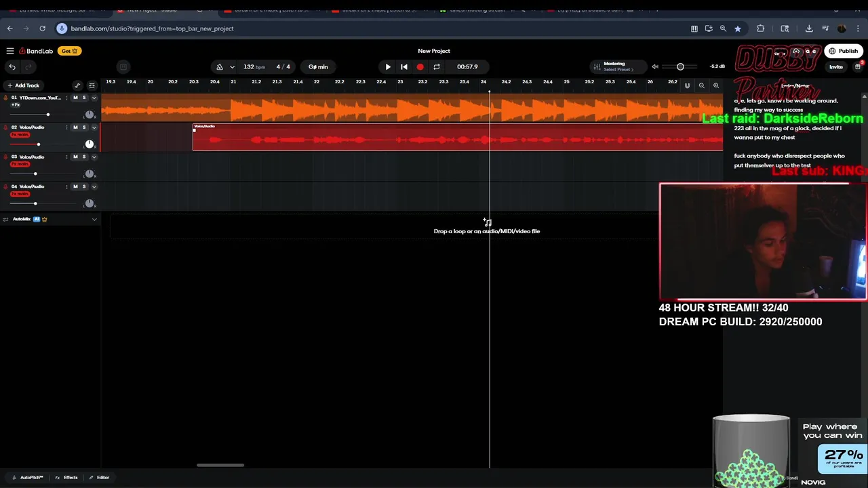Click the Invite button
Viewport: 868px width, 488px height.
tap(836, 66)
